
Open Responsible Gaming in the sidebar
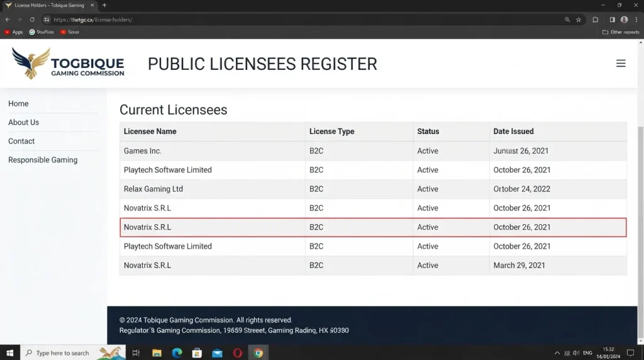[43, 160]
